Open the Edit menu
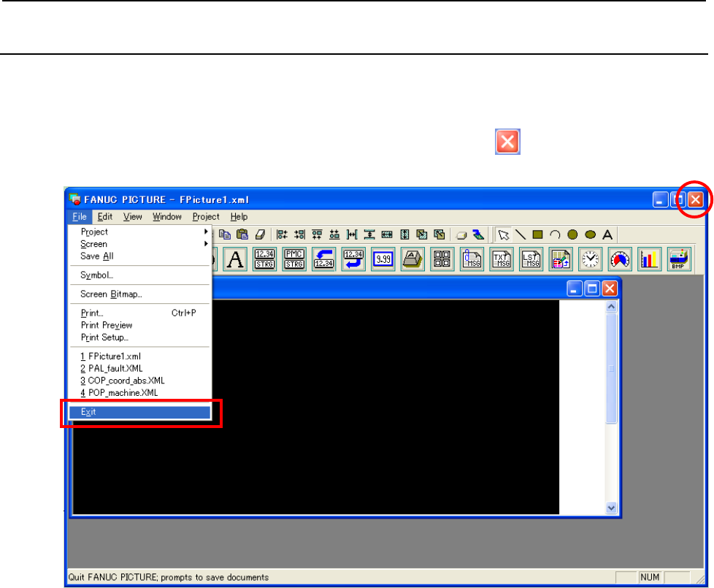The width and height of the screenshot is (714, 588). tap(104, 217)
